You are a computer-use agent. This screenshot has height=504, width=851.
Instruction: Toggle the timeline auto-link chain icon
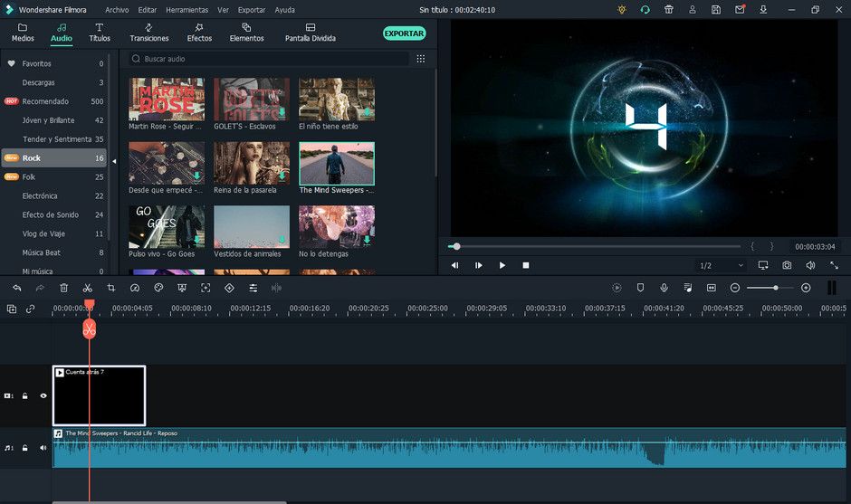coord(31,309)
